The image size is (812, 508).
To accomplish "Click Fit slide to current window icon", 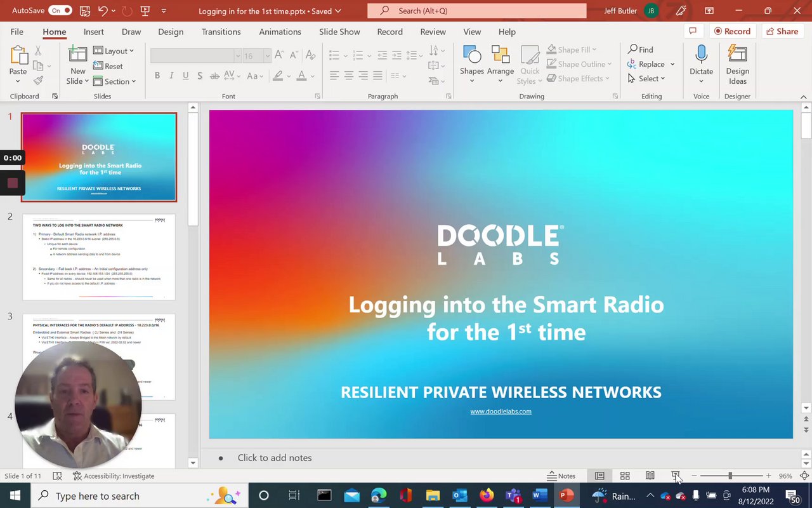I will (x=804, y=476).
